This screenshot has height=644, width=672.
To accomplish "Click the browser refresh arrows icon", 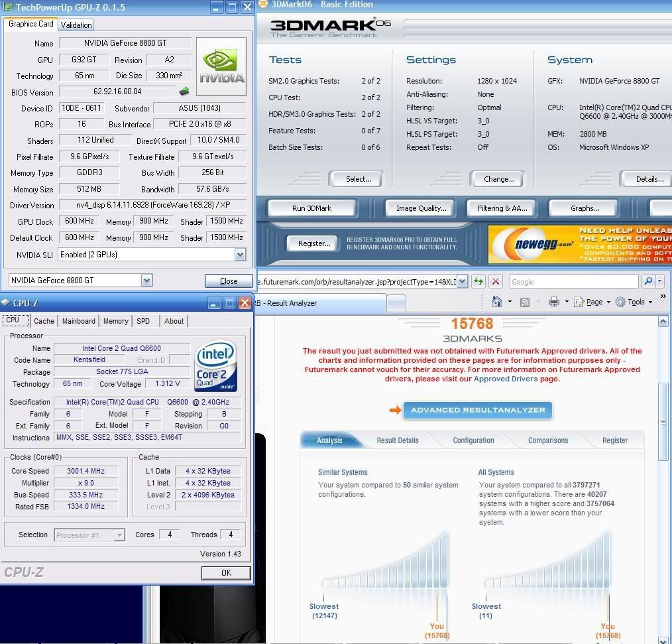I will pyautogui.click(x=478, y=281).
